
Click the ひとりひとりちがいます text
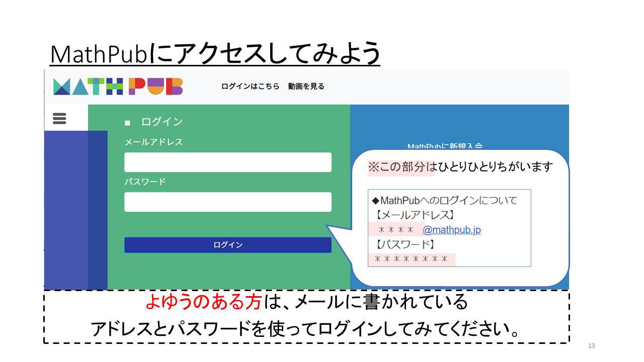click(x=496, y=167)
